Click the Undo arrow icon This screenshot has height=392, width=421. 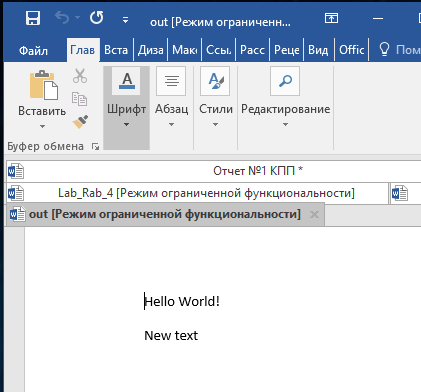click(x=61, y=17)
